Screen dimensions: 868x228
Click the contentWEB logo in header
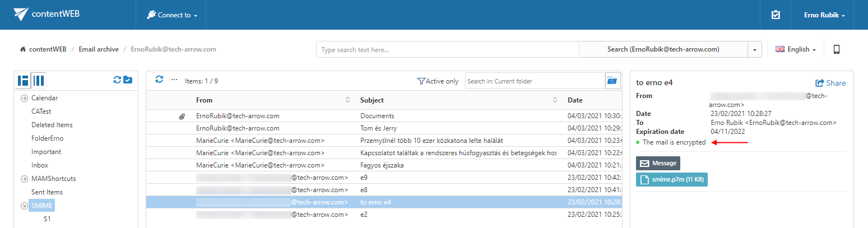(47, 15)
